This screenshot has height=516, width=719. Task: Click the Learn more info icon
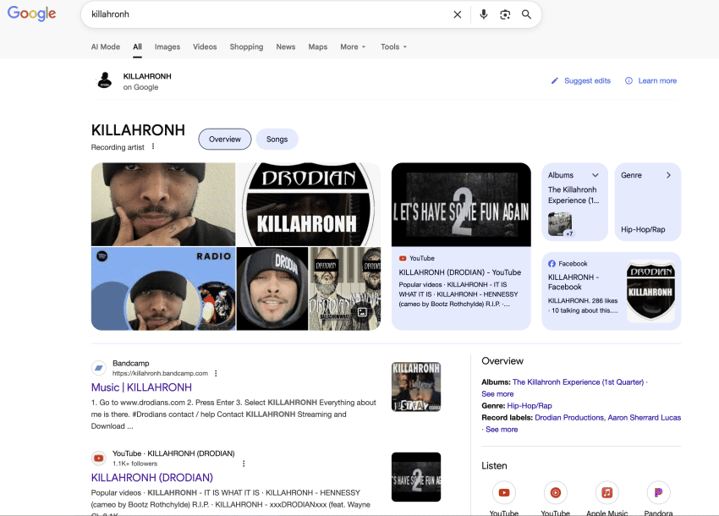629,81
